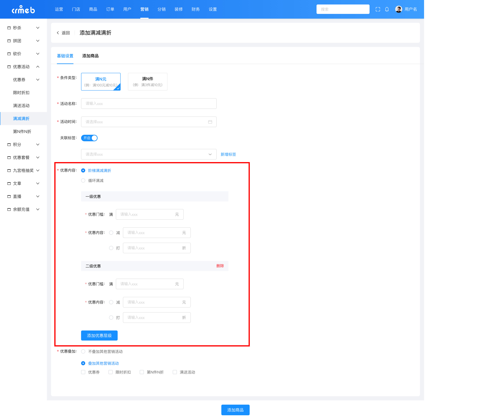The image size is (504, 420).
Task: Expand the 砍价 sidebar chevron
Action: pyautogui.click(x=38, y=54)
